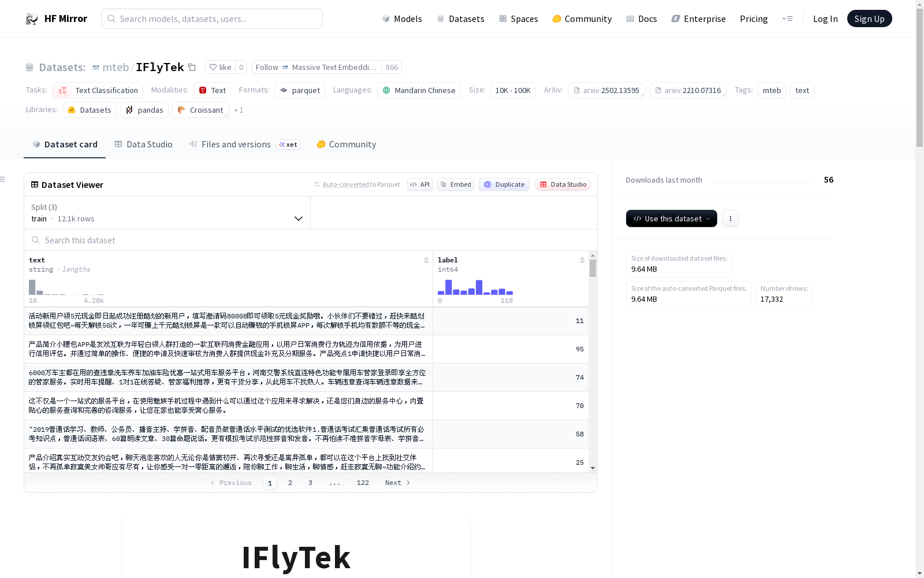The width and height of the screenshot is (924, 578).
Task: Click the followers count 866
Action: (x=392, y=68)
